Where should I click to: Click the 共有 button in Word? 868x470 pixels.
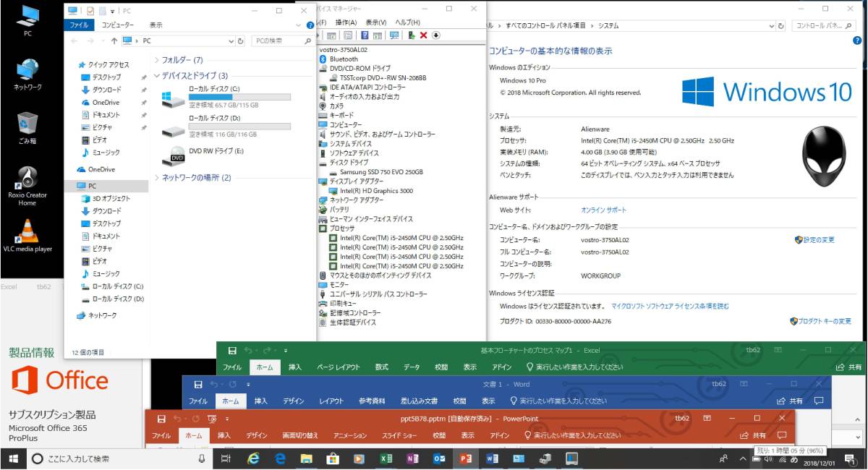click(789, 401)
